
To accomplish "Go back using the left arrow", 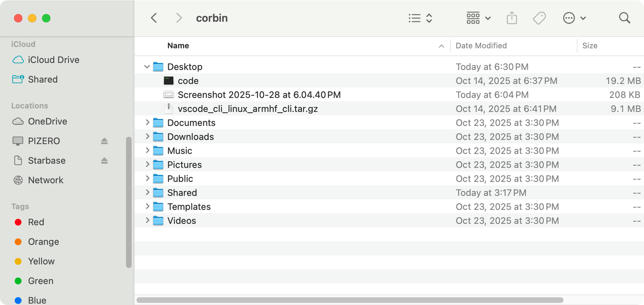I will click(154, 18).
